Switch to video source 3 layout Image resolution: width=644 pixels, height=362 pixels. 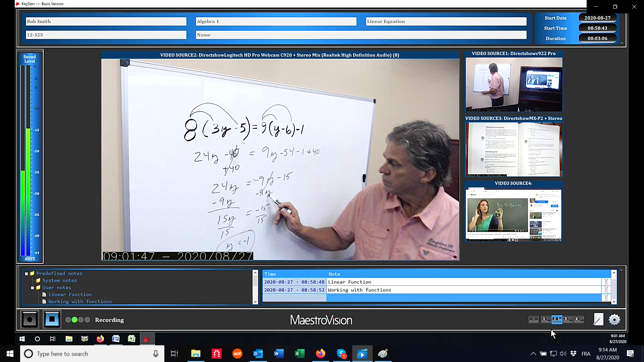pos(568,319)
